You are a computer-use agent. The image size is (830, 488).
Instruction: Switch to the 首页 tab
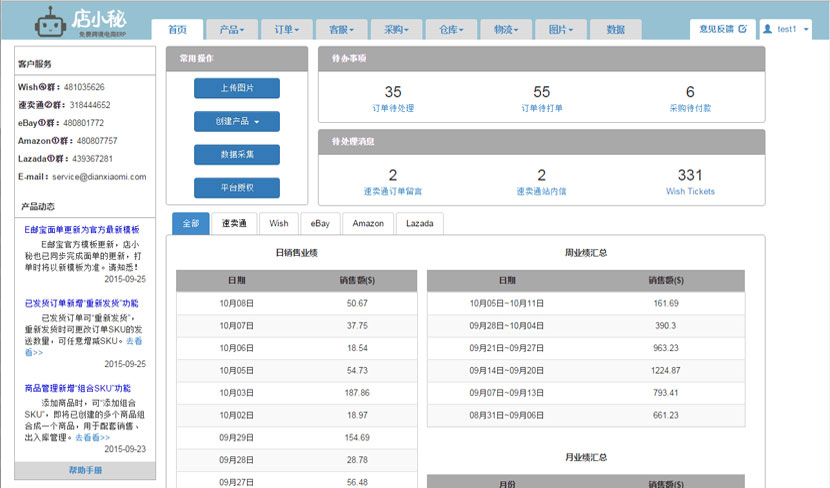(x=178, y=30)
